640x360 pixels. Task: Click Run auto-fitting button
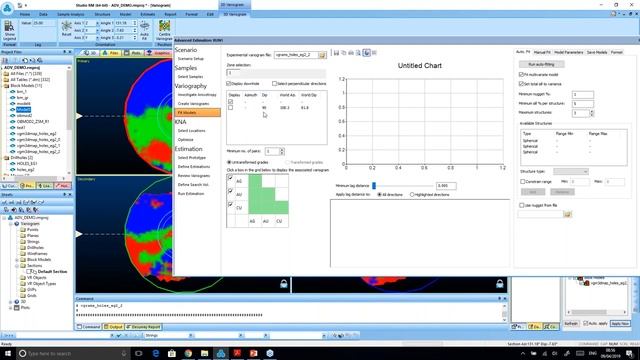point(541,64)
